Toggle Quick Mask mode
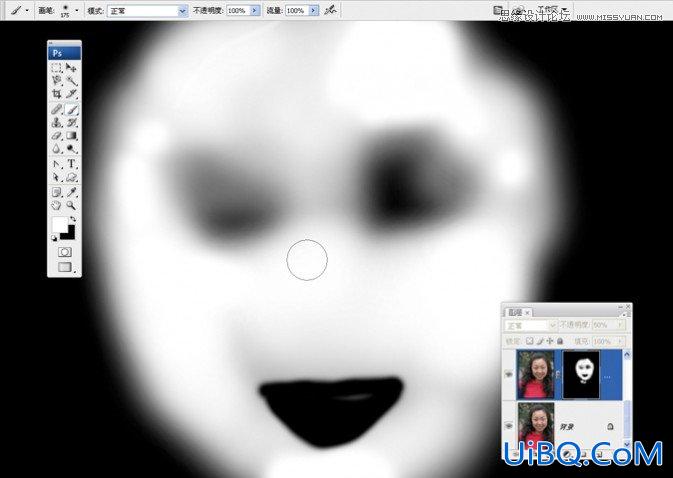This screenshot has width=673, height=478. 65,252
